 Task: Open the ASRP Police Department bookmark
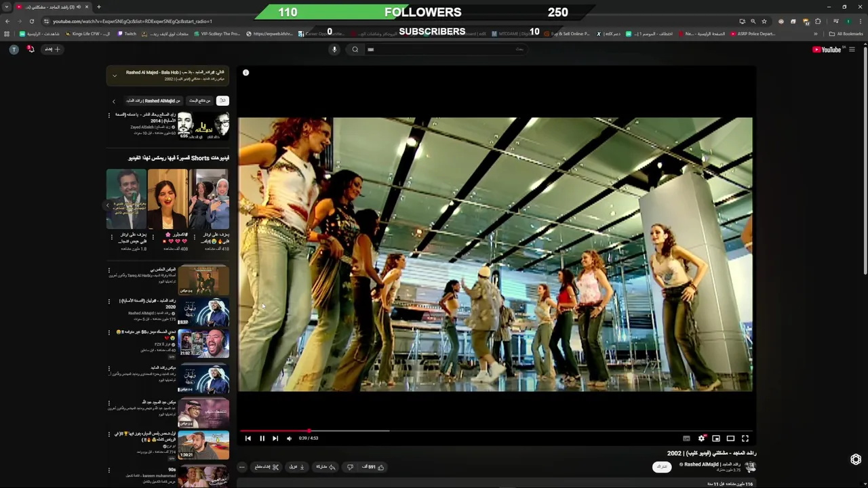coord(753,33)
